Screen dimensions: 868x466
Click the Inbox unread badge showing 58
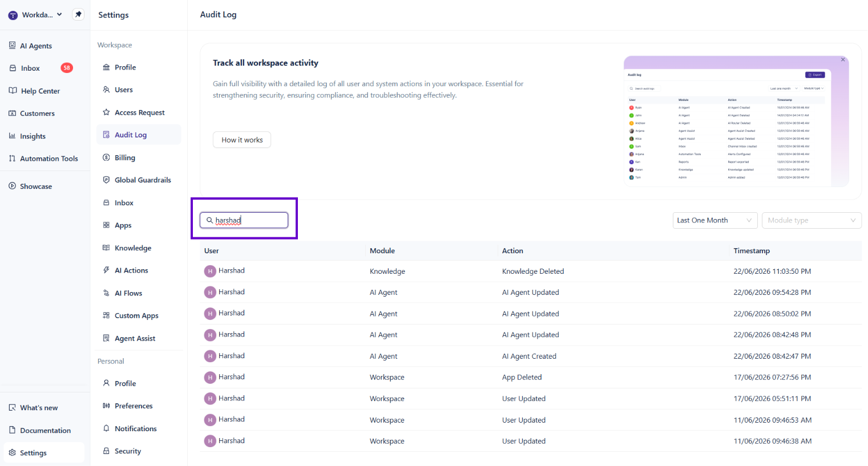[67, 68]
